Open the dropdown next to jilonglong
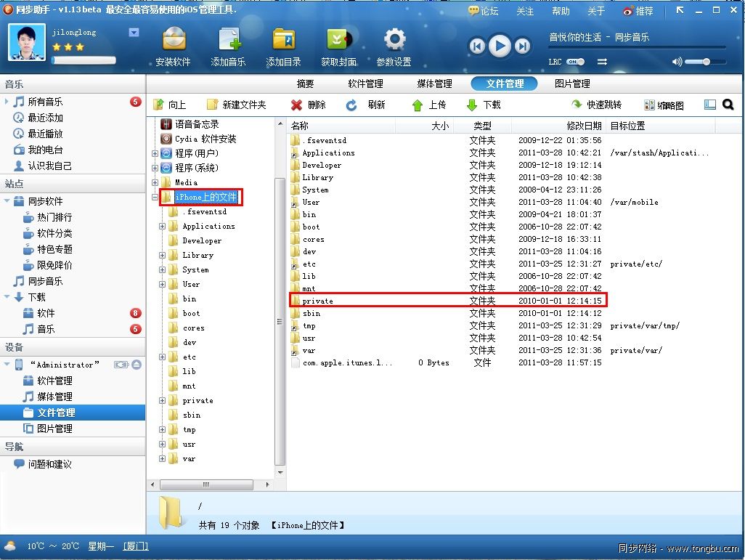 tap(134, 33)
